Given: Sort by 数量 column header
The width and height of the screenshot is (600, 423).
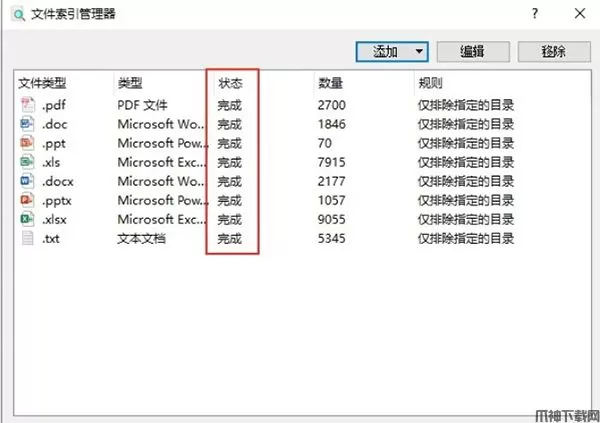Looking at the screenshot, I should 330,83.
